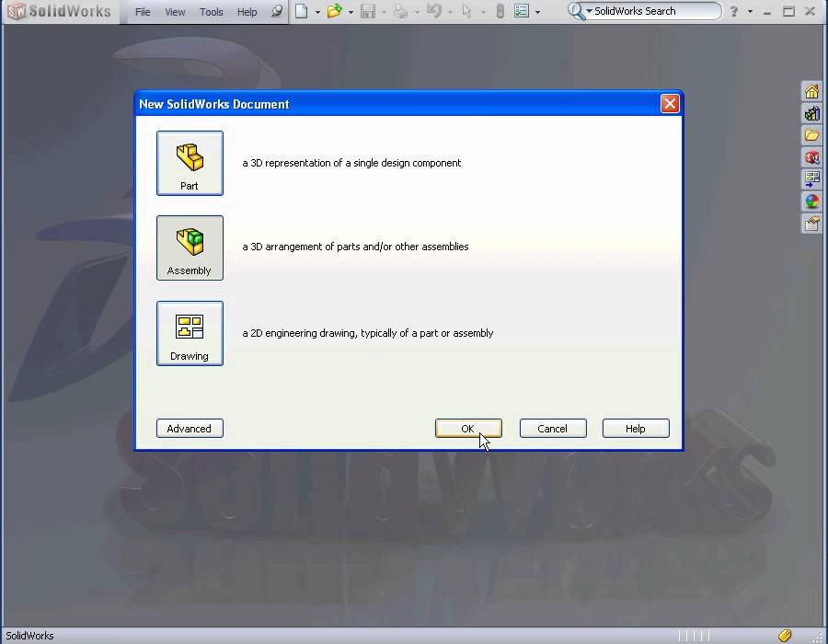
Task: Select the Drawing document type
Action: tap(190, 333)
